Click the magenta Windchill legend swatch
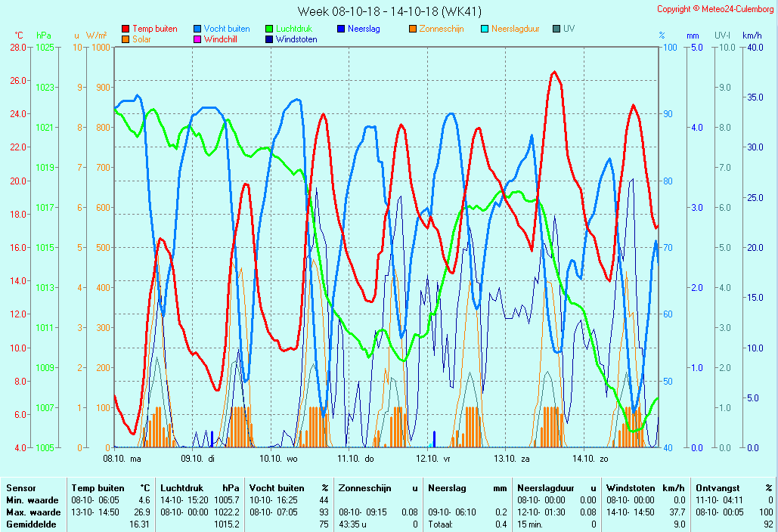The width and height of the screenshot is (778, 532). pos(197,39)
